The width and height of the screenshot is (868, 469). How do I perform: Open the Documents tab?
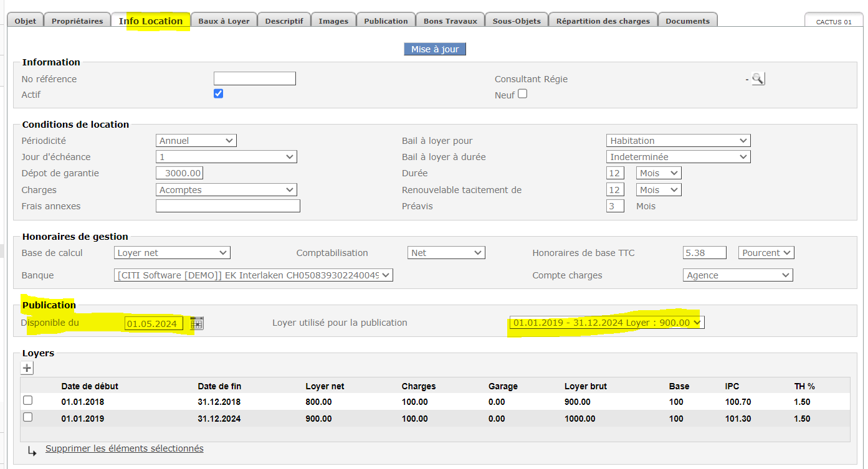(x=688, y=21)
